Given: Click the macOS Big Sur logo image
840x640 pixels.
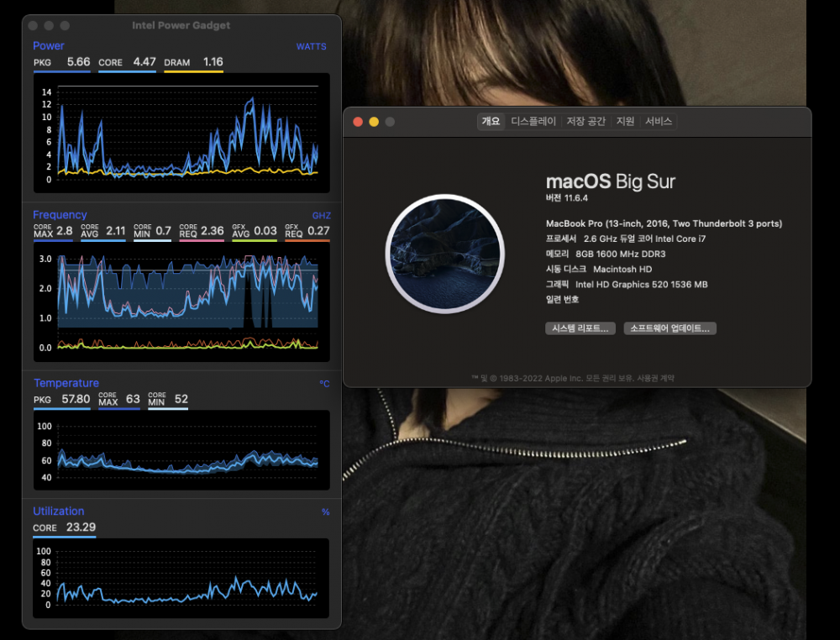Looking at the screenshot, I should [444, 254].
